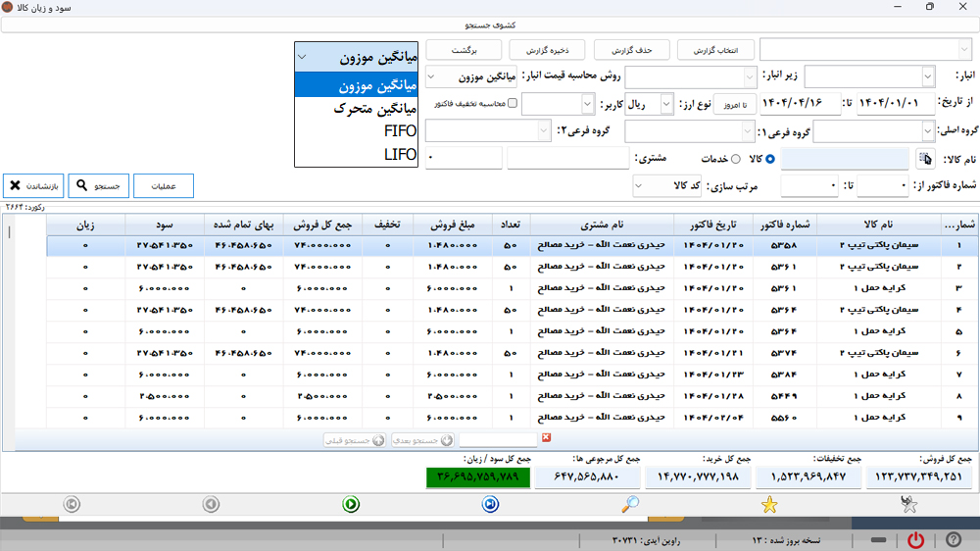Click the red power icon in status bar
Viewport: 980px width, 551px height.
click(x=915, y=540)
